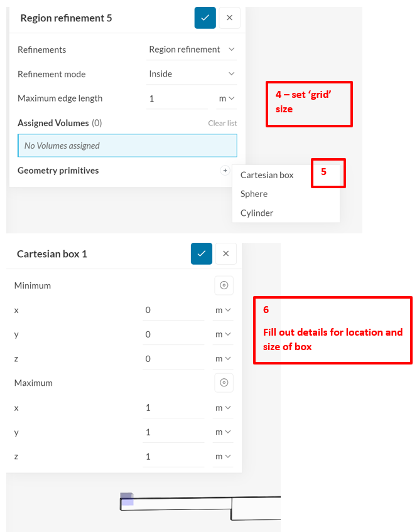The height and width of the screenshot is (532, 417).
Task: Change Maximum edge length unit dropdown
Action: 226,98
